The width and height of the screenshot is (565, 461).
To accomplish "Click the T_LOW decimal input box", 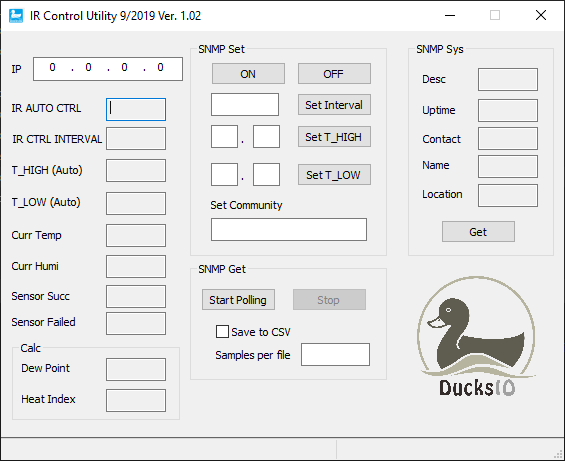I will tap(266, 174).
